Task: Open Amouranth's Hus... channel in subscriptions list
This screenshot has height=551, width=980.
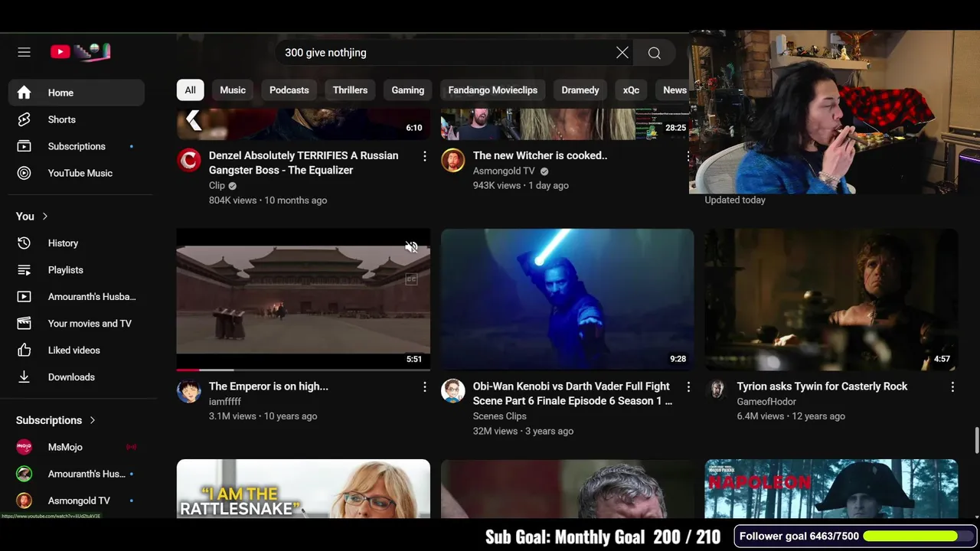Action: [77, 474]
